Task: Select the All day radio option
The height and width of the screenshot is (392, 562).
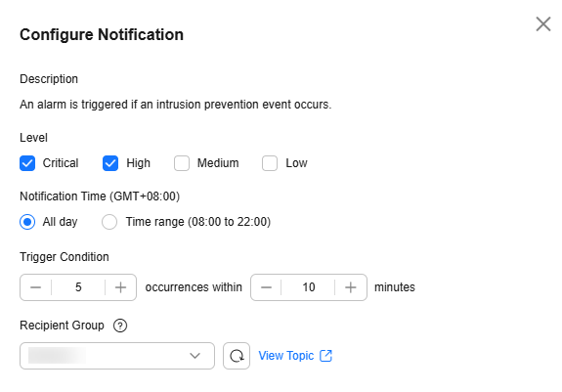Action: (27, 222)
